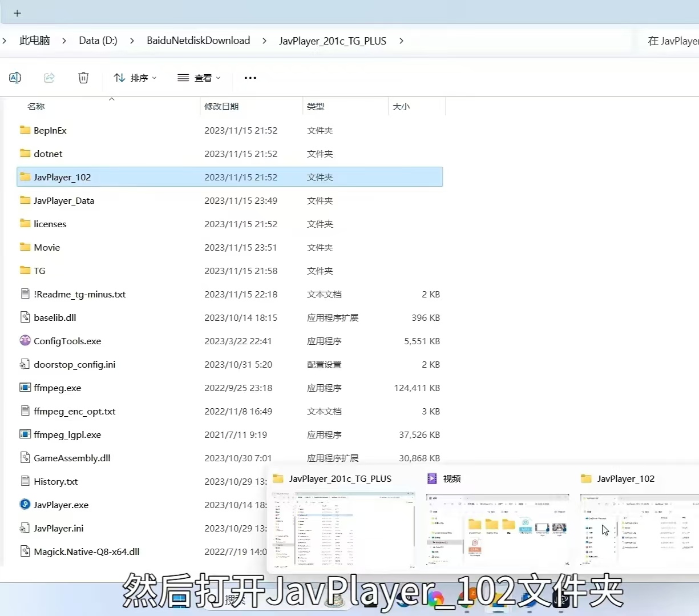This screenshot has height=616, width=699.
Task: Select the ConfigTools.exe file icon
Action: tap(25, 341)
